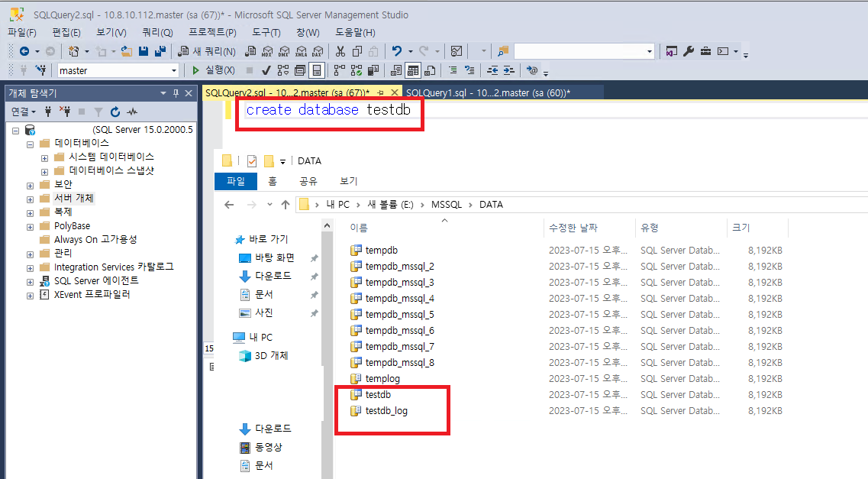Save the current query with Save icon
The height and width of the screenshot is (479, 868).
[x=144, y=51]
